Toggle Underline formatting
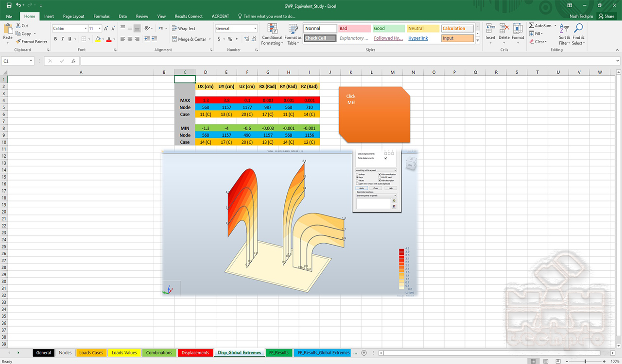The height and width of the screenshot is (364, 622). click(70, 39)
